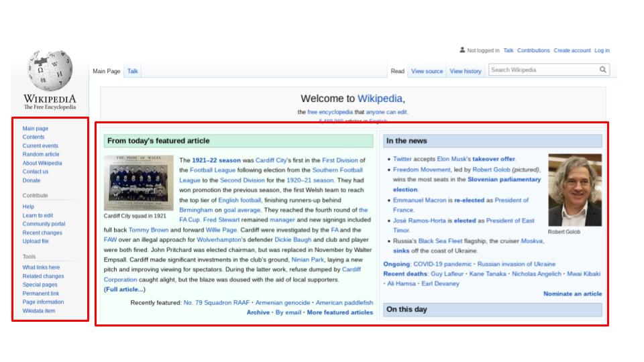The image size is (644, 362).
Task: Open the Cardiff City squad photo
Action: click(138, 182)
